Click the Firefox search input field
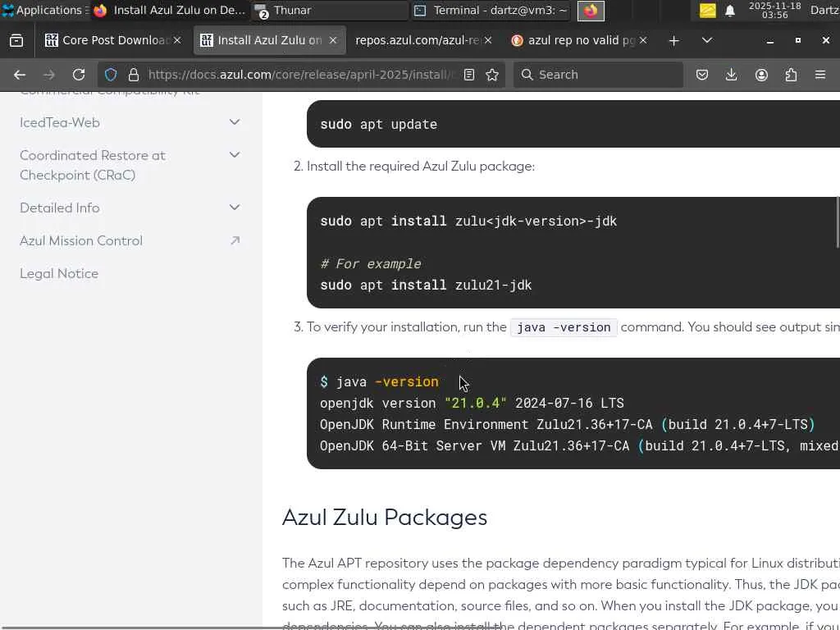This screenshot has height=630, width=840. 607,75
